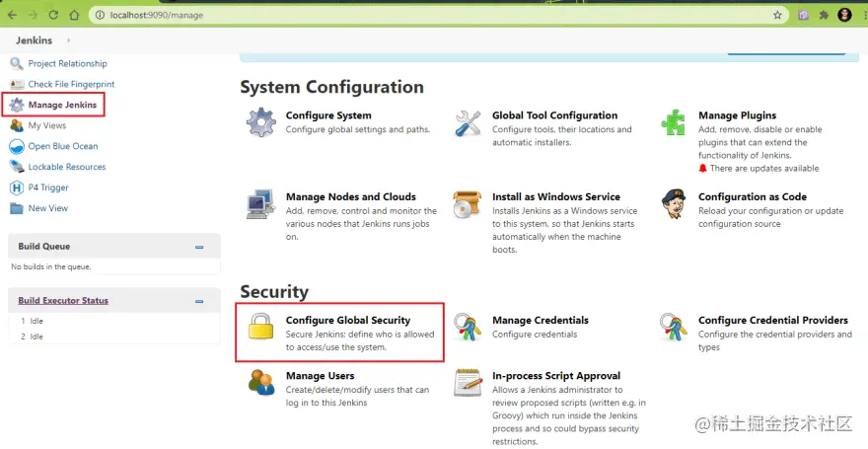Screen dimensions: 868x449
Task: Open the Open Blue Ocean link
Action: pos(63,146)
